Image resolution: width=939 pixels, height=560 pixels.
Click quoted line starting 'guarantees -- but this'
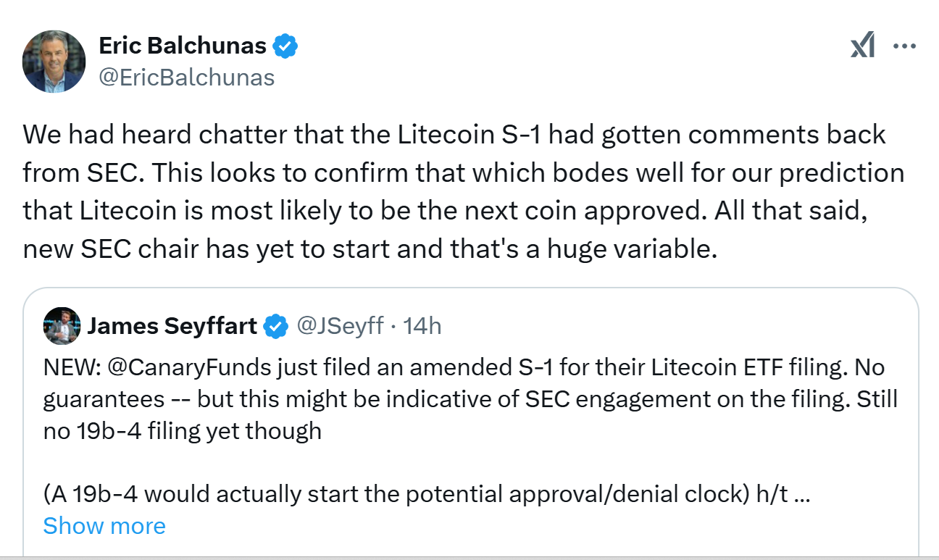[x=471, y=399]
